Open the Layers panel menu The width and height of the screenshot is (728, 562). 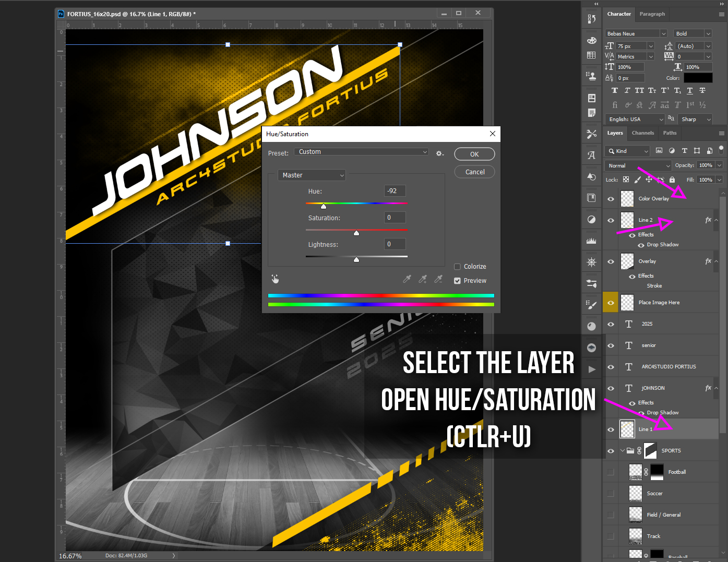point(721,133)
